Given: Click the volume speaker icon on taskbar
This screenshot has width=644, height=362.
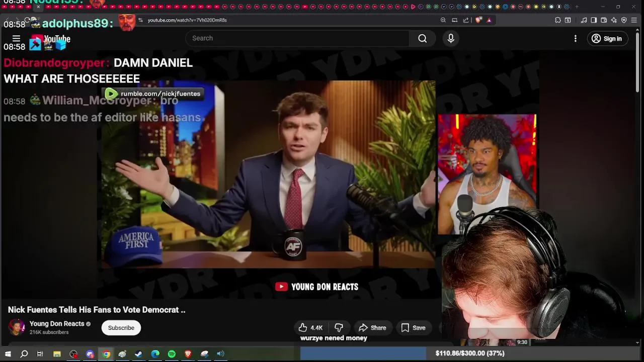Looking at the screenshot, I should pos(220,354).
